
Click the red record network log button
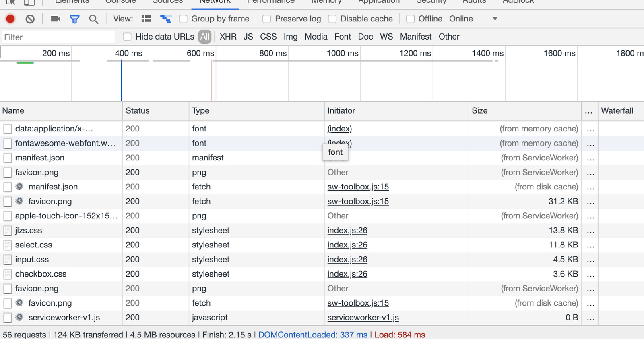pos(10,19)
